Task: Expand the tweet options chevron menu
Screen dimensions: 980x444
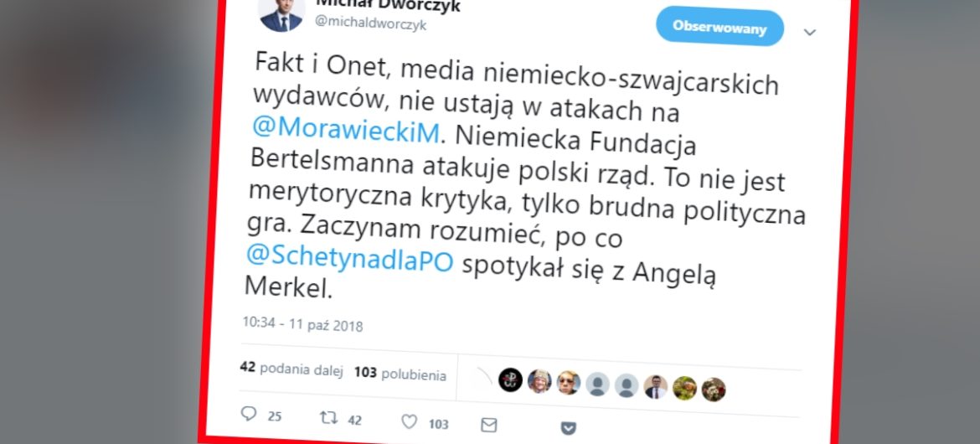Action: pos(809,33)
